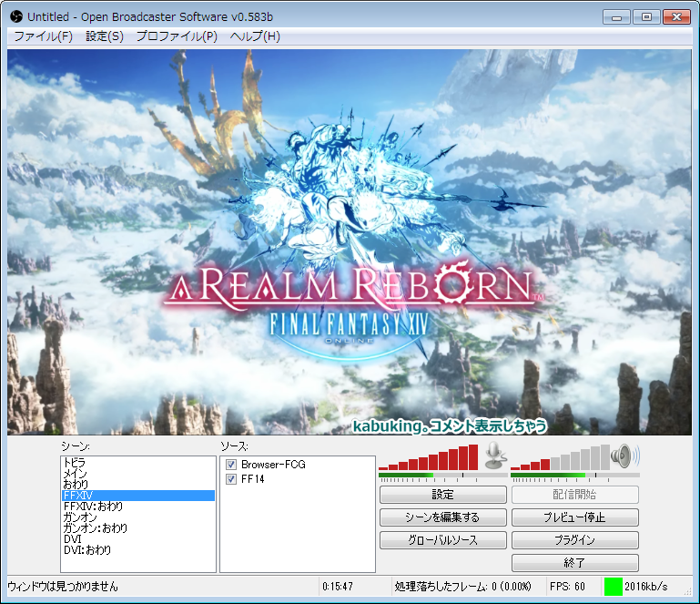Open the ヘルプ(H) menu

[x=255, y=36]
